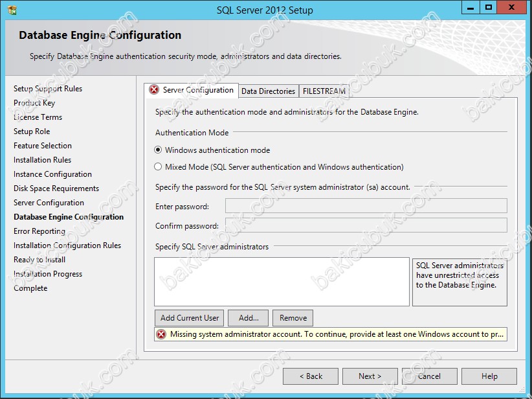Click the Complete step
Screen dimensions: 532x399
pyautogui.click(x=30, y=288)
